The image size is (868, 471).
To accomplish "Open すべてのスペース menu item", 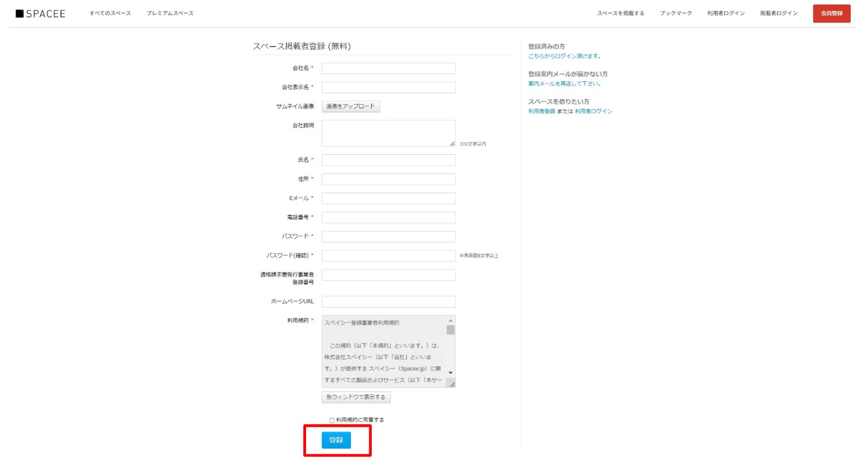I will coord(110,13).
